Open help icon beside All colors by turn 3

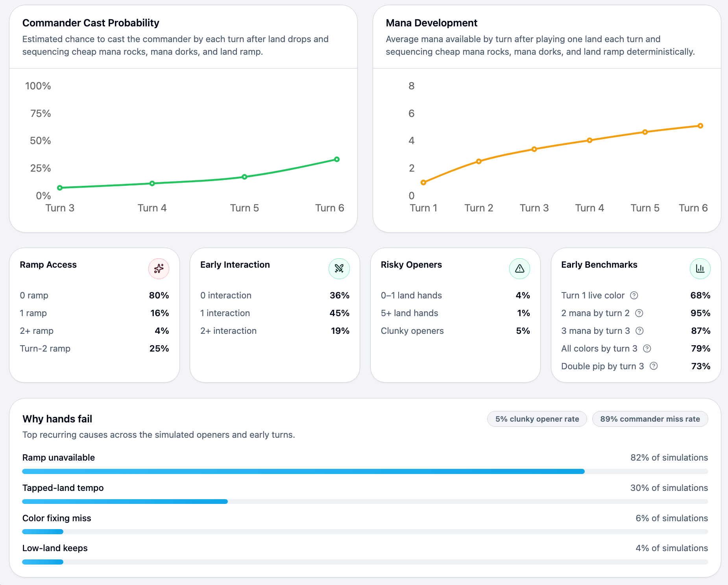[647, 348]
